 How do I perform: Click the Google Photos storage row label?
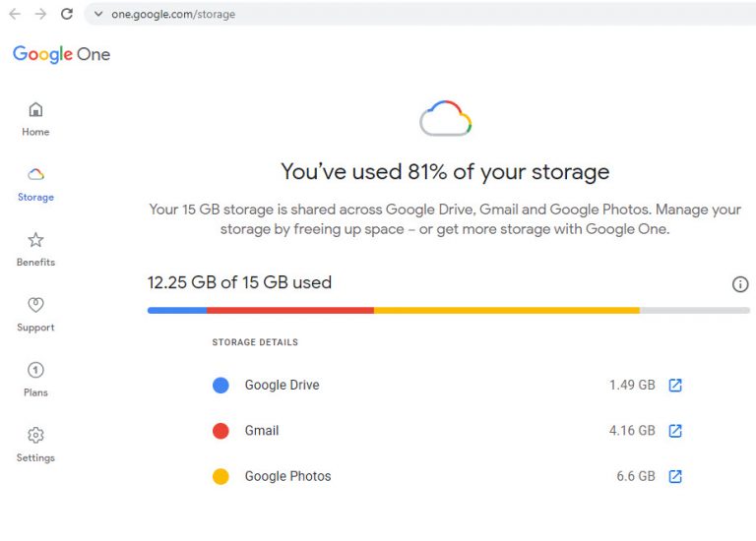[287, 476]
